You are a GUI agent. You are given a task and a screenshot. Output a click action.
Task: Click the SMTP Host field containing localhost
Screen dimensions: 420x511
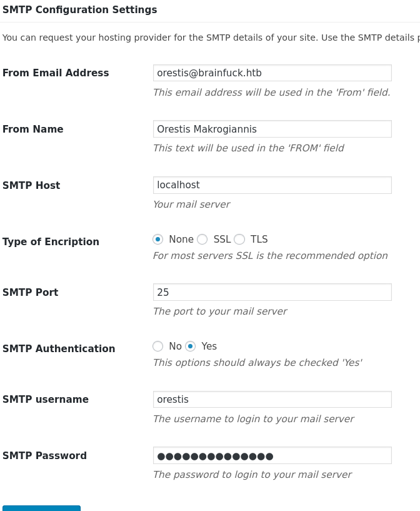tap(272, 185)
